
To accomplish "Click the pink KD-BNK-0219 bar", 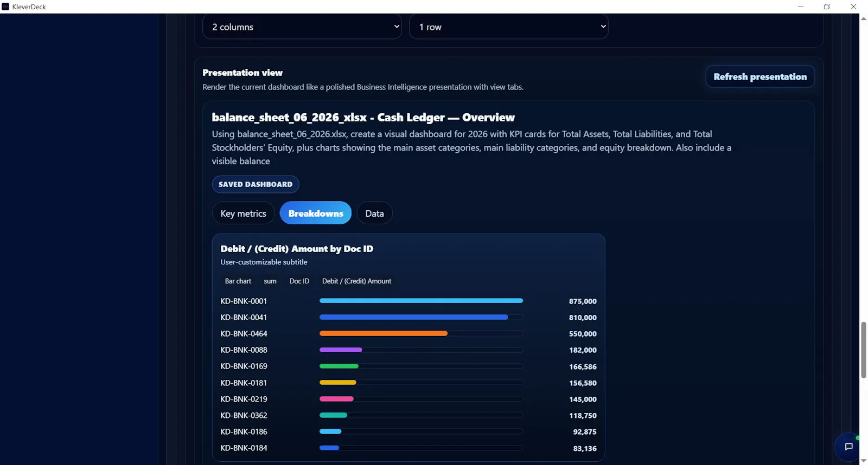I will click(x=336, y=399).
